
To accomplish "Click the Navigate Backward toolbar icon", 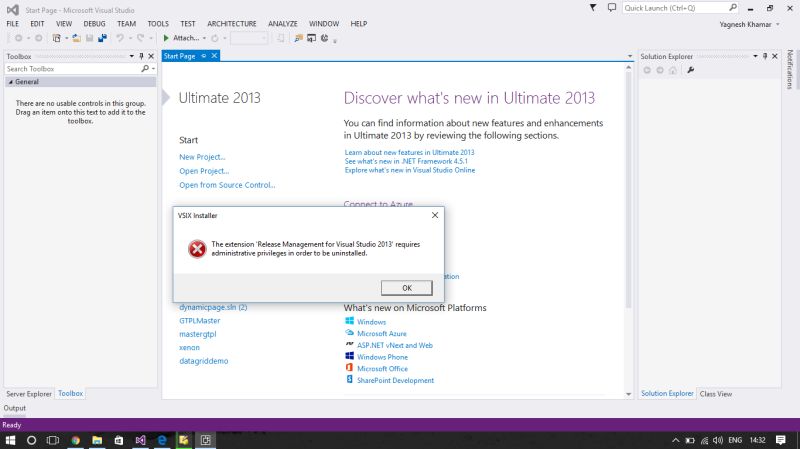I will click(x=18, y=38).
